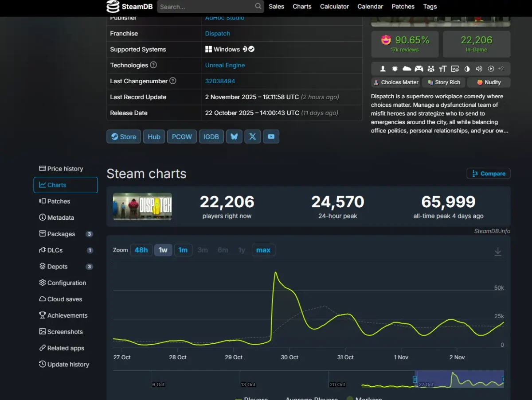Click the chart download icon
Screen dimensions: 532x400
(498, 251)
